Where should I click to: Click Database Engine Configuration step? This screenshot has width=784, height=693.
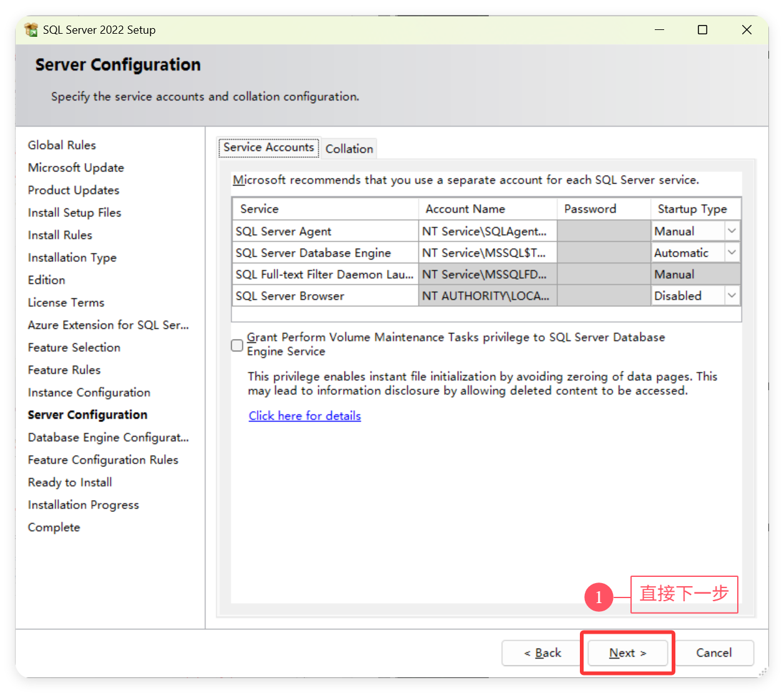pyautogui.click(x=108, y=437)
